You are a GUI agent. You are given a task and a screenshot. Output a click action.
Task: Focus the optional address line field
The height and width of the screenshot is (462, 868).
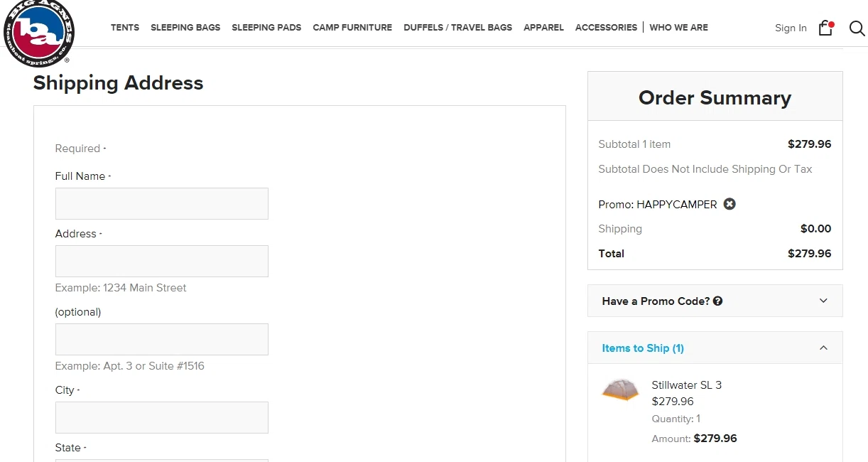click(x=162, y=339)
